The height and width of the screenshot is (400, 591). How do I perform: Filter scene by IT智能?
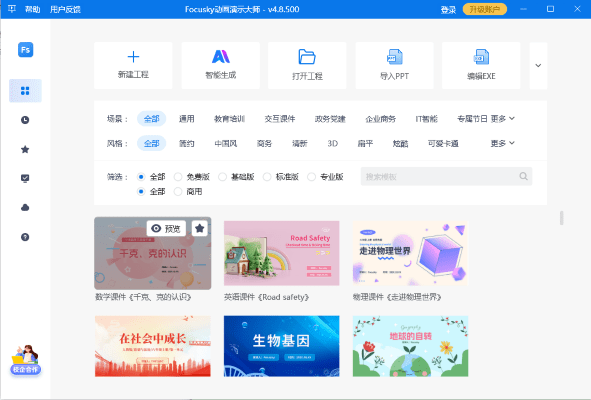(426, 119)
